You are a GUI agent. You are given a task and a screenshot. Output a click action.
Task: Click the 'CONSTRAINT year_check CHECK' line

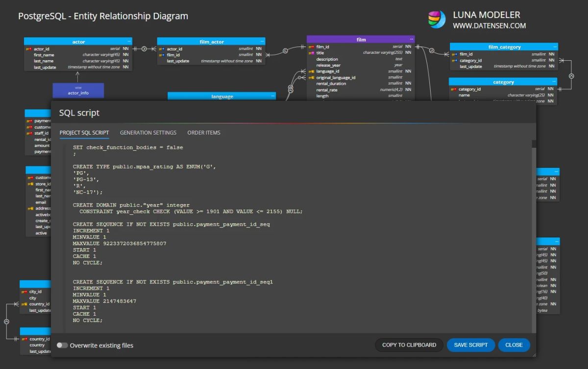(x=191, y=211)
